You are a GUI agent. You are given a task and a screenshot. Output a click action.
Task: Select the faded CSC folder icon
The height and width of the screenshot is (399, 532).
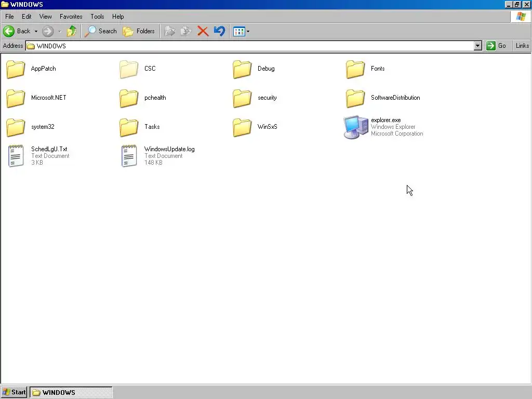click(x=129, y=69)
